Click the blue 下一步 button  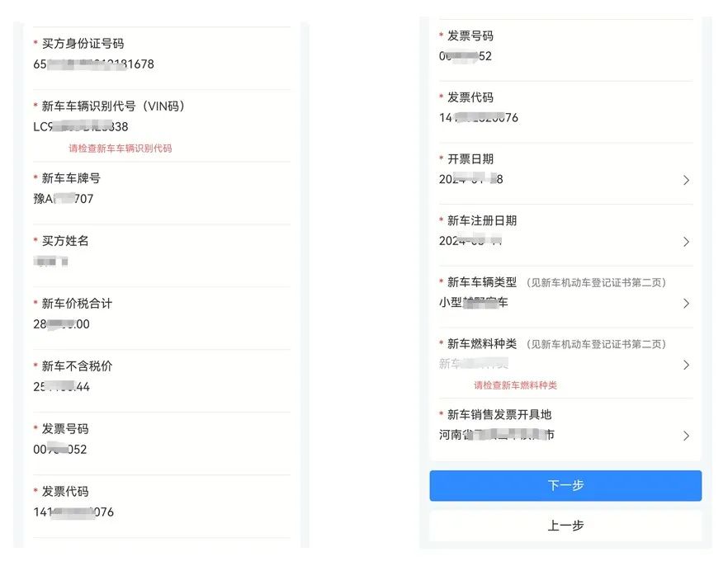click(565, 485)
